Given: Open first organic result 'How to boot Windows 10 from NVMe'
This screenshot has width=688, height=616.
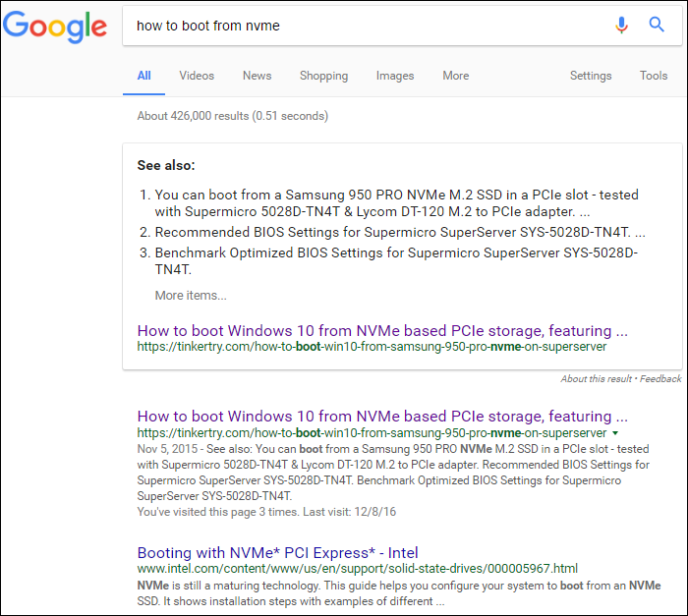Looking at the screenshot, I should click(382, 416).
